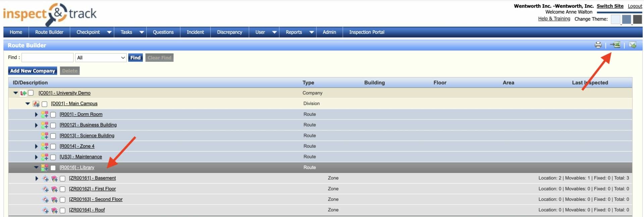Click the add division icon beside University Demo
This screenshot has height=217, width=644.
(x=23, y=93)
